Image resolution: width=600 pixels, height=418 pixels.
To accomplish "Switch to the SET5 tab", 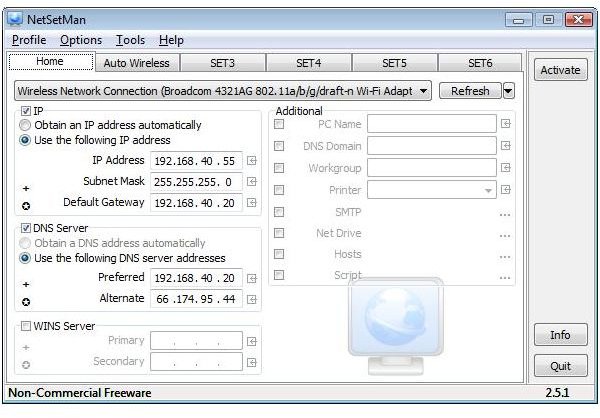I will [x=395, y=63].
